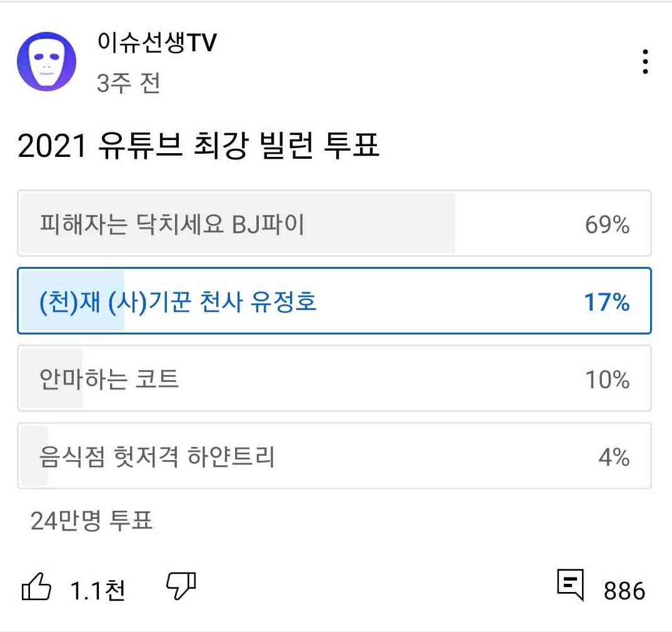Click the 1.1천 like count
Viewport: 672px width, 632px height.
[97, 591]
